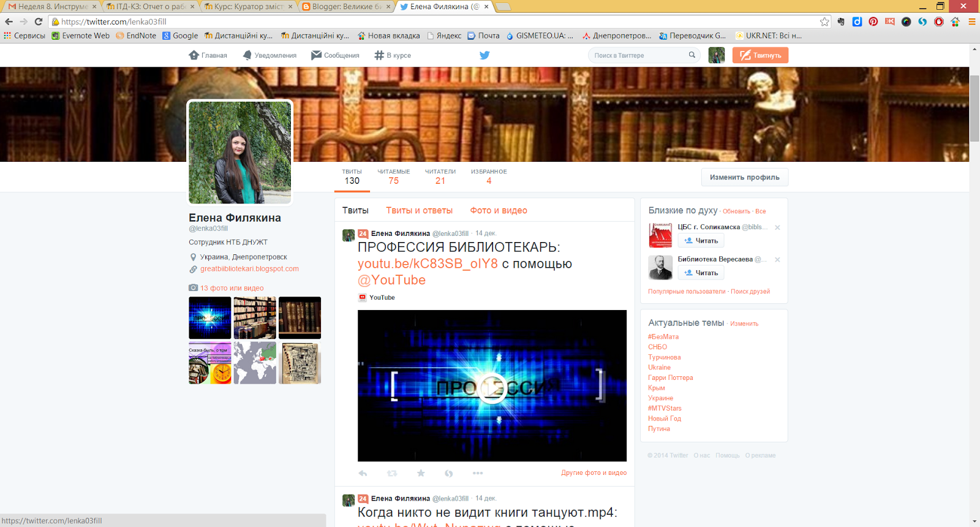The image size is (980, 527).
Task: Reload the page button
Action: point(38,21)
